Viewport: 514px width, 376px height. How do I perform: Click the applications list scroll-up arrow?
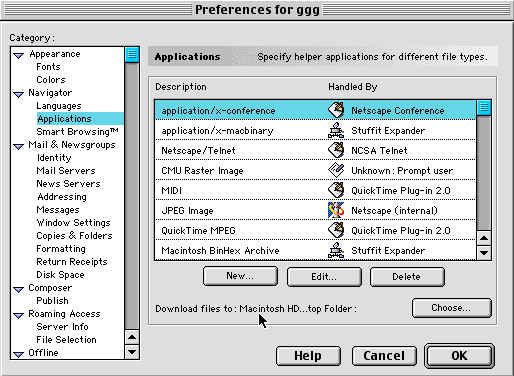[484, 238]
